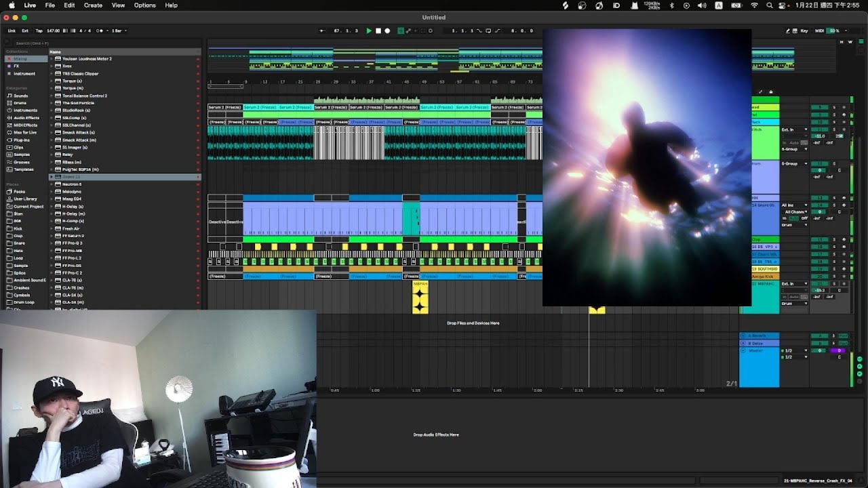The image size is (868, 488).
Task: Select the Instrument collection
Action: click(24, 73)
